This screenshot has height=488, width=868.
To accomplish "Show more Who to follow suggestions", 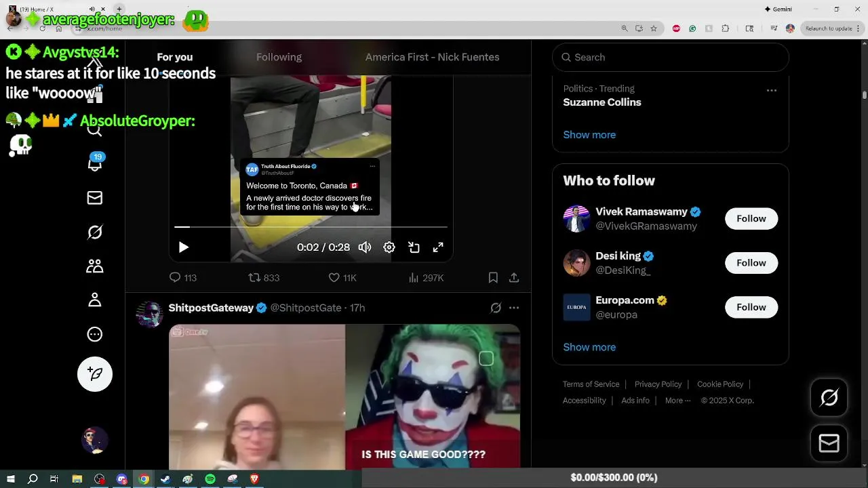I will [589, 347].
